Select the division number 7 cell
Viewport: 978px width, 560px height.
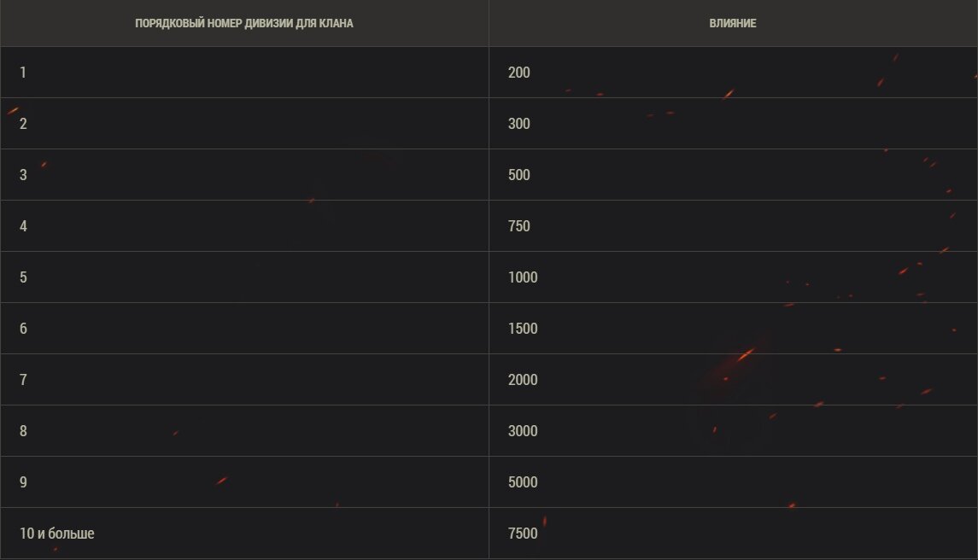[244, 379]
